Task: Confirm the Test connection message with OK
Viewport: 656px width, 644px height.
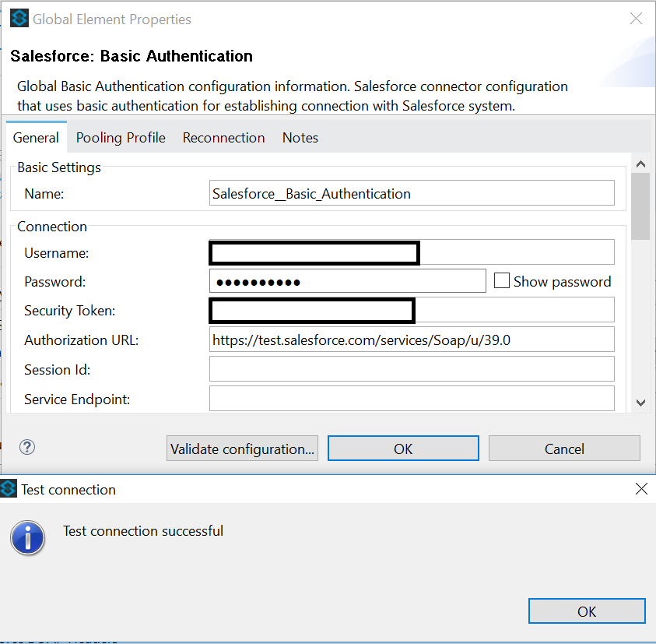Action: (x=587, y=611)
